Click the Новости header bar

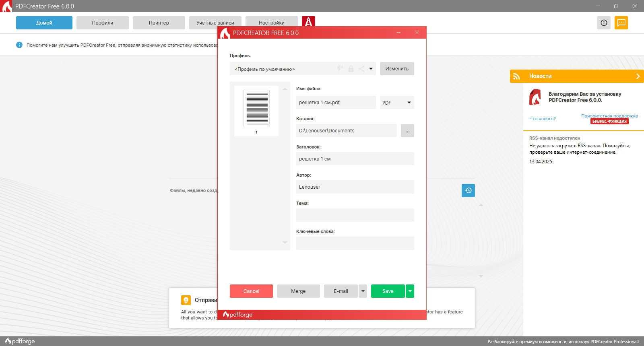pyautogui.click(x=577, y=76)
